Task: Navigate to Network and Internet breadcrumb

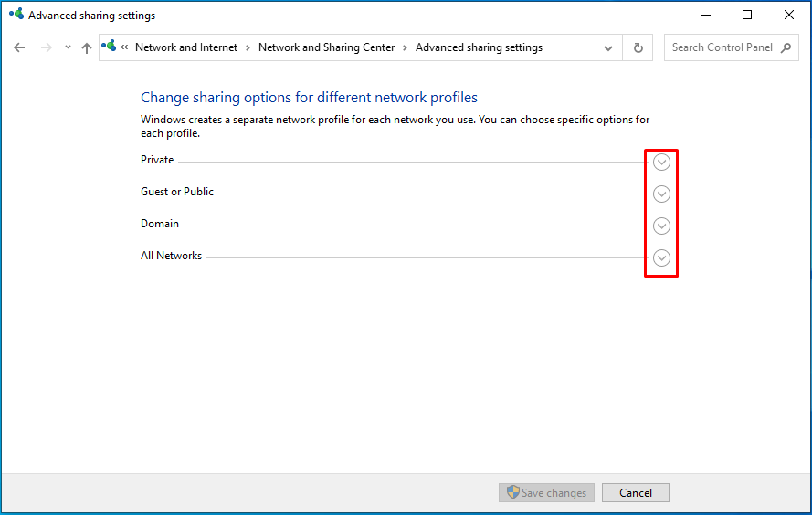Action: pos(186,47)
